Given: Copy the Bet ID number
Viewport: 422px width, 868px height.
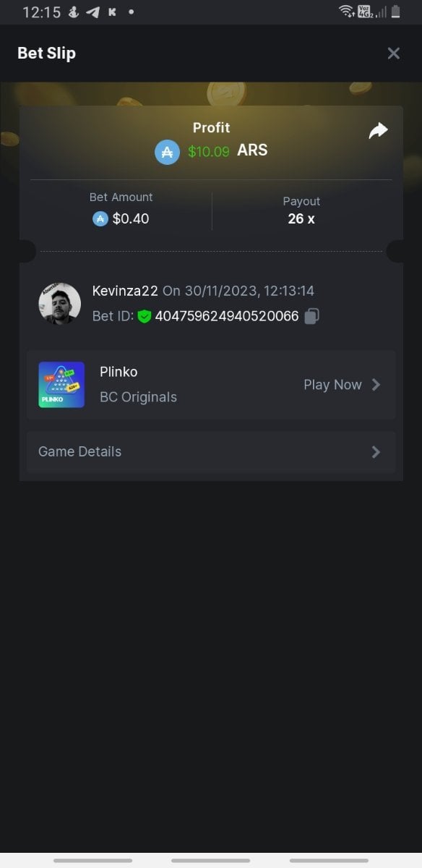Looking at the screenshot, I should [311, 316].
